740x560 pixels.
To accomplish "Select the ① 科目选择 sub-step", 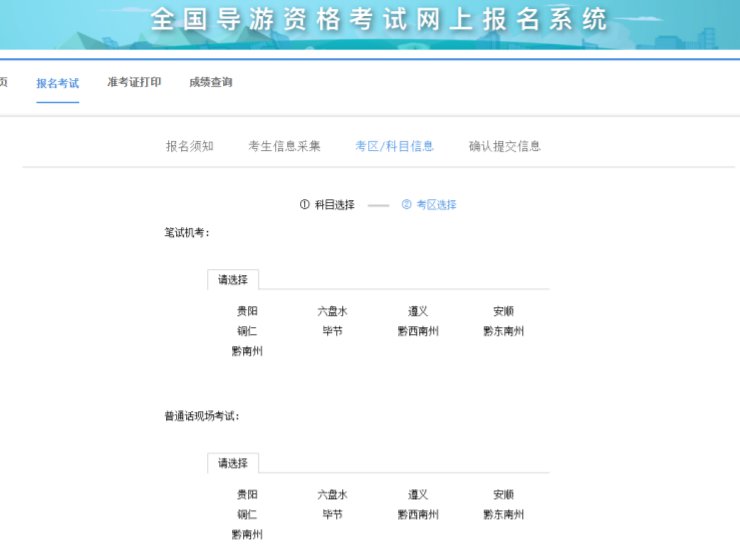I will point(327,204).
